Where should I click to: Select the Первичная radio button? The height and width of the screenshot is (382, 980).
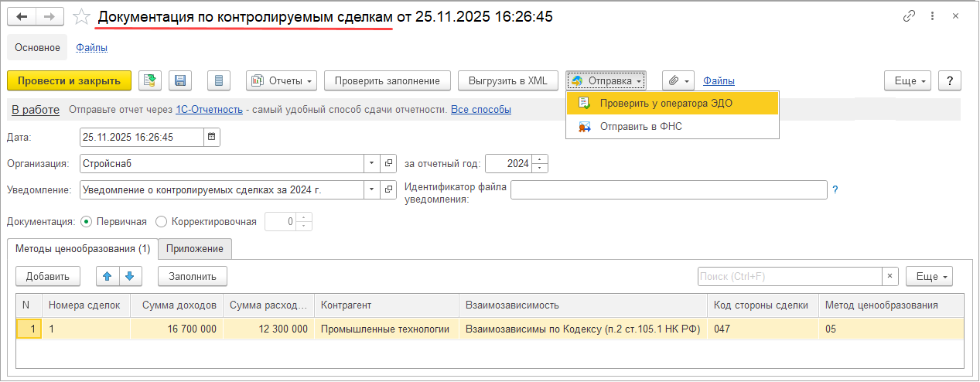[x=86, y=222]
